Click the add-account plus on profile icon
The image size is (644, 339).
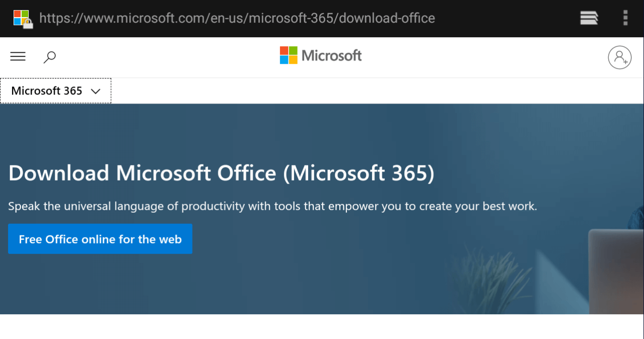(626, 62)
